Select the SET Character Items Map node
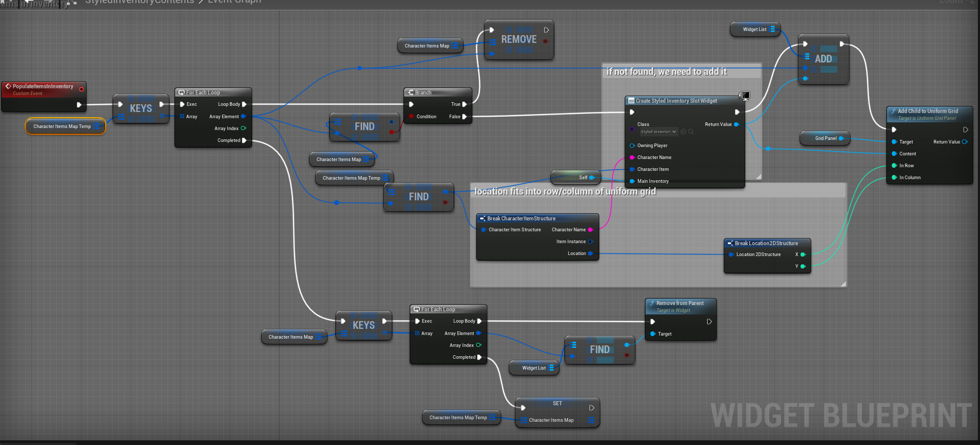This screenshot has height=445, width=980. click(557, 412)
